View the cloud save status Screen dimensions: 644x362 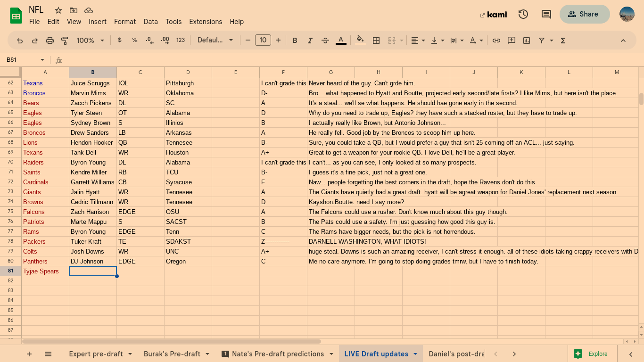coord(89,10)
